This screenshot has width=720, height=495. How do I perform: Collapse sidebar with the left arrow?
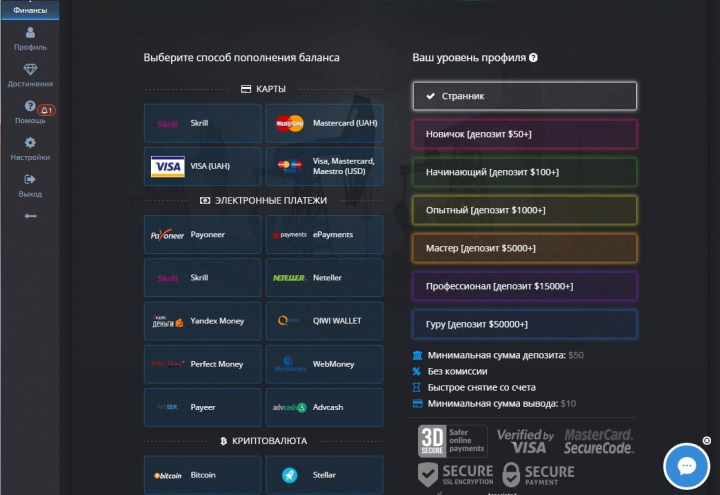[30, 215]
